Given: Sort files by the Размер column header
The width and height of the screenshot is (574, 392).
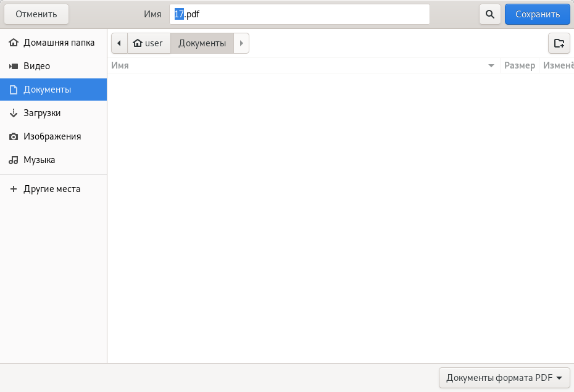Looking at the screenshot, I should tap(519, 65).
